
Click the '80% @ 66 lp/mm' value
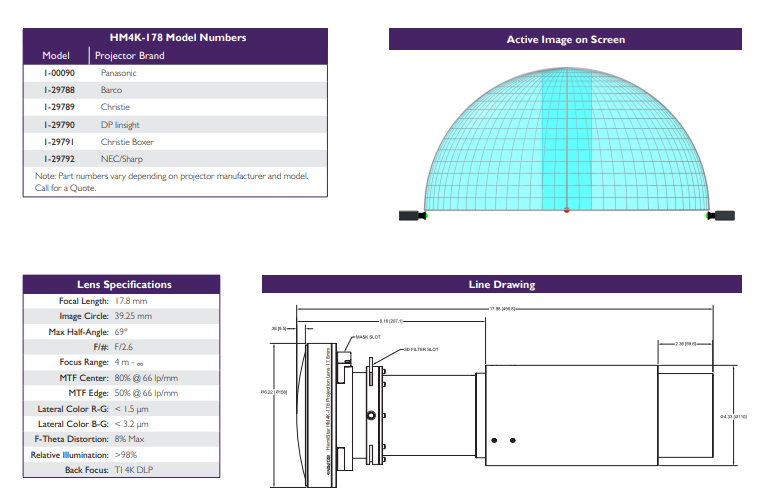pos(146,378)
